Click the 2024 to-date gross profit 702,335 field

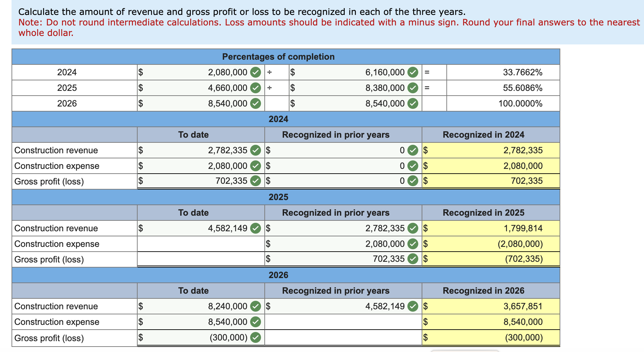pyautogui.click(x=201, y=181)
